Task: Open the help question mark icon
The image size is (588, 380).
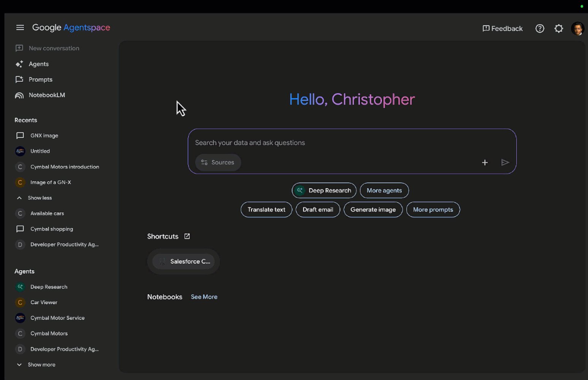Action: pyautogui.click(x=540, y=28)
